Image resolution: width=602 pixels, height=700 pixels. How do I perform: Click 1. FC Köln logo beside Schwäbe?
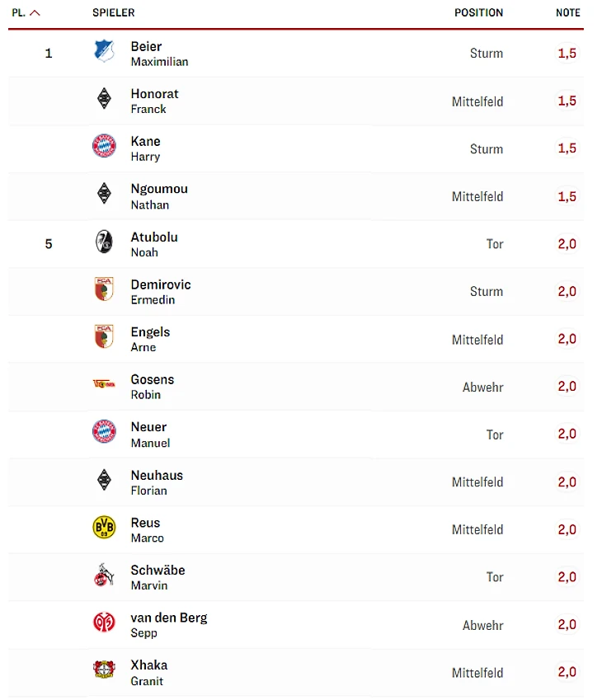pos(104,576)
